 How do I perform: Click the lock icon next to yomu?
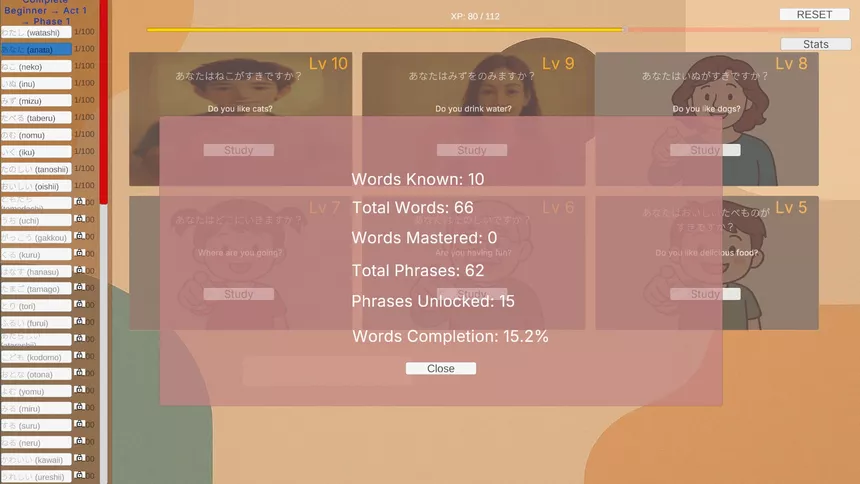click(80, 389)
